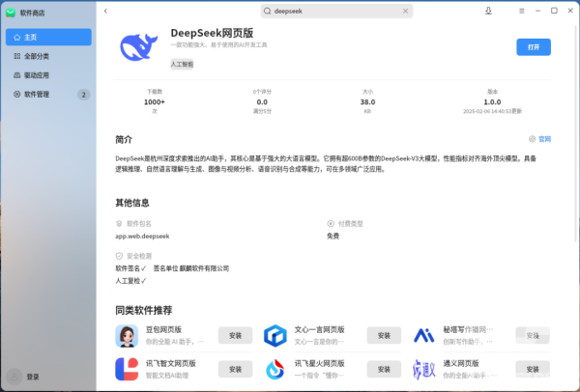Click the 文心一言网页版 app icon
Viewport: 580px width, 392px height.
pyautogui.click(x=275, y=336)
